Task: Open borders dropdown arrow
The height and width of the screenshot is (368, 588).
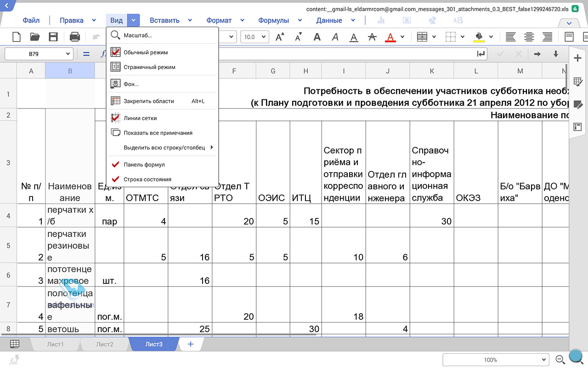Action: click(x=462, y=37)
